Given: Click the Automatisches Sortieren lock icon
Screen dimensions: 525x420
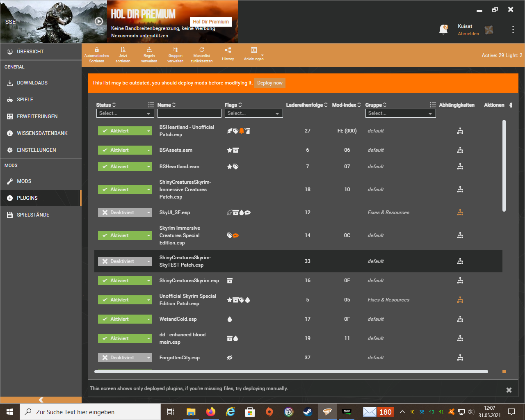Looking at the screenshot, I should point(97,50).
